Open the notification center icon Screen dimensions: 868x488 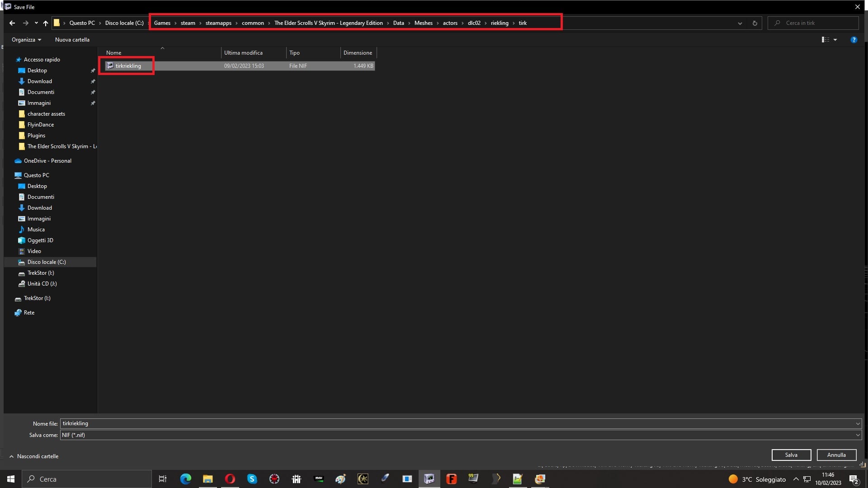coord(854,479)
